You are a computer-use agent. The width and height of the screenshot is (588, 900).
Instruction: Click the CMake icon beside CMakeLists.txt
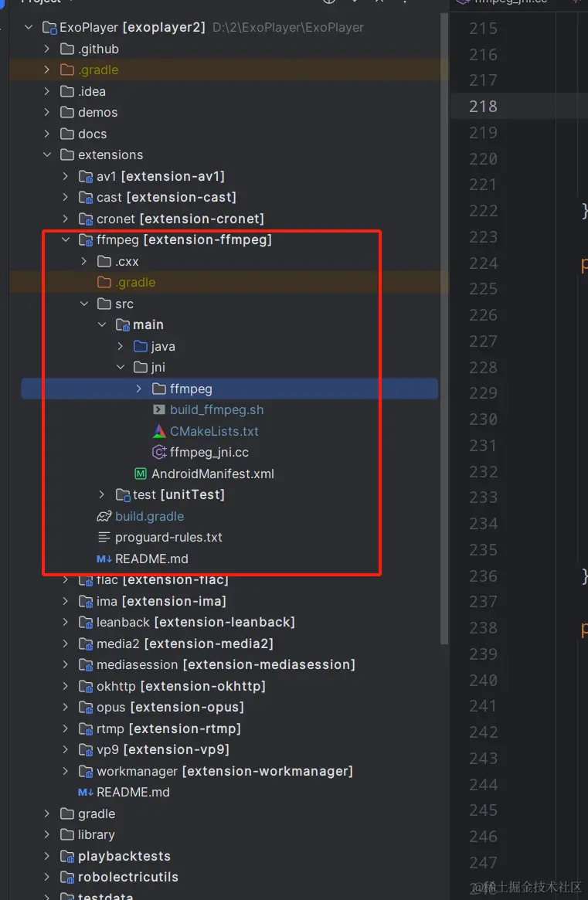159,431
